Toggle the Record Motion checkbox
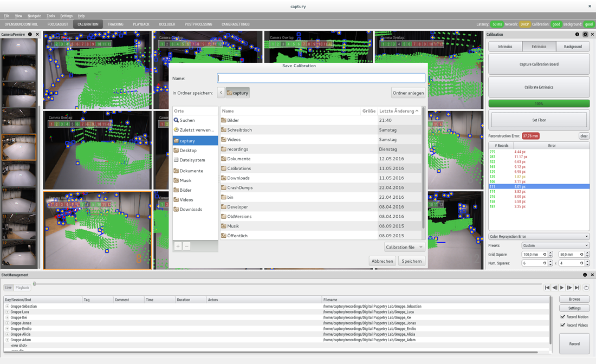This screenshot has height=364, width=596. [x=563, y=317]
